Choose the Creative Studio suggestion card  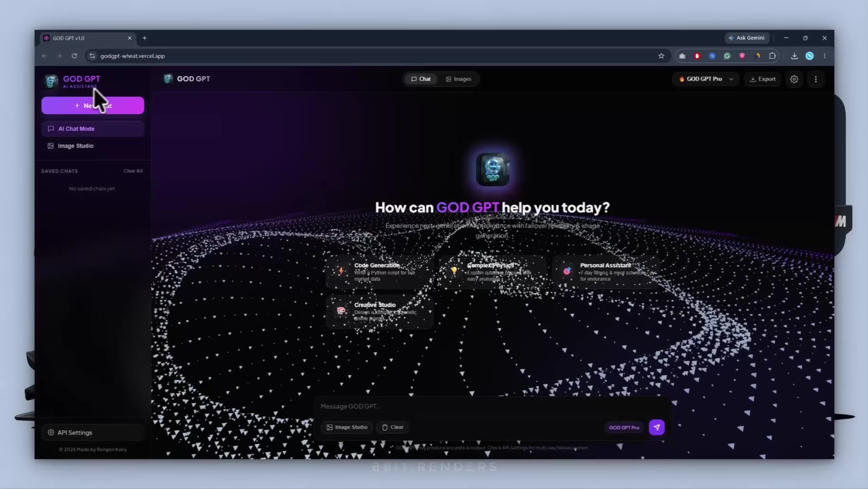379,311
